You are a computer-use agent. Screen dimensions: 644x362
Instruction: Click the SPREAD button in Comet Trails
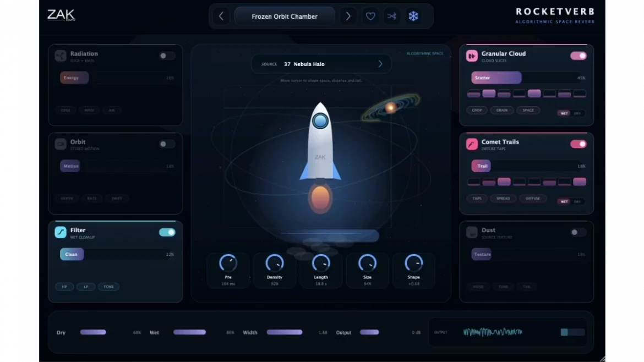click(x=503, y=199)
